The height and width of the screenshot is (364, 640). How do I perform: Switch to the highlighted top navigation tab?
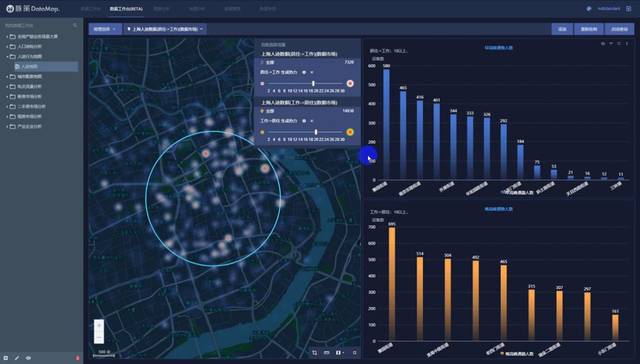[x=126, y=9]
